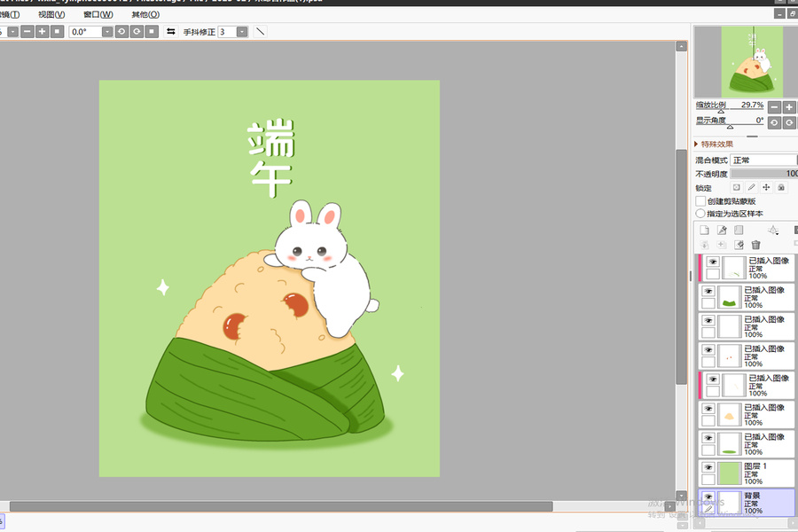Image resolution: width=798 pixels, height=532 pixels.
Task: Click navigator zoom out minus button
Action: pos(774,107)
